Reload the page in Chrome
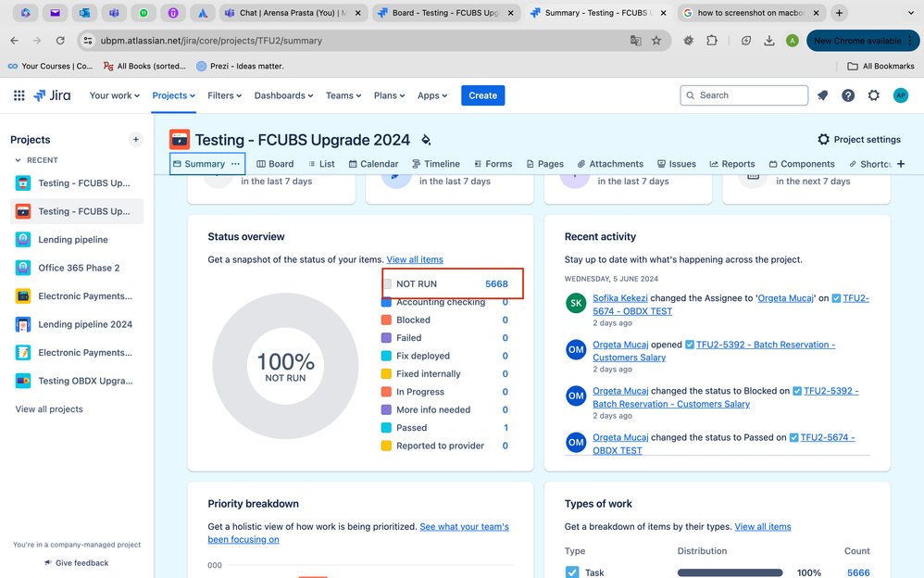 (60, 41)
